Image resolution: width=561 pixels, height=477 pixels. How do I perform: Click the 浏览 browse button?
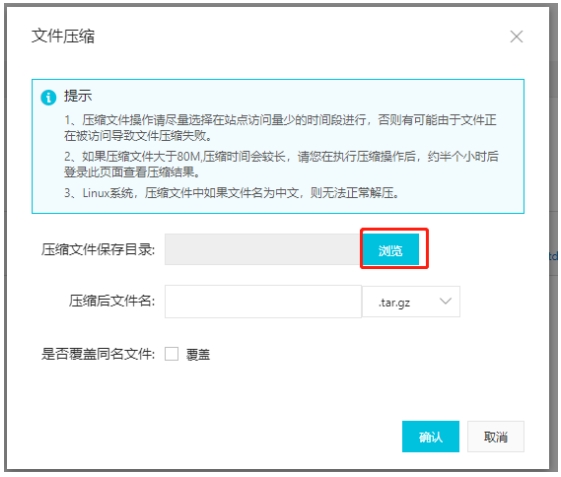(x=390, y=249)
